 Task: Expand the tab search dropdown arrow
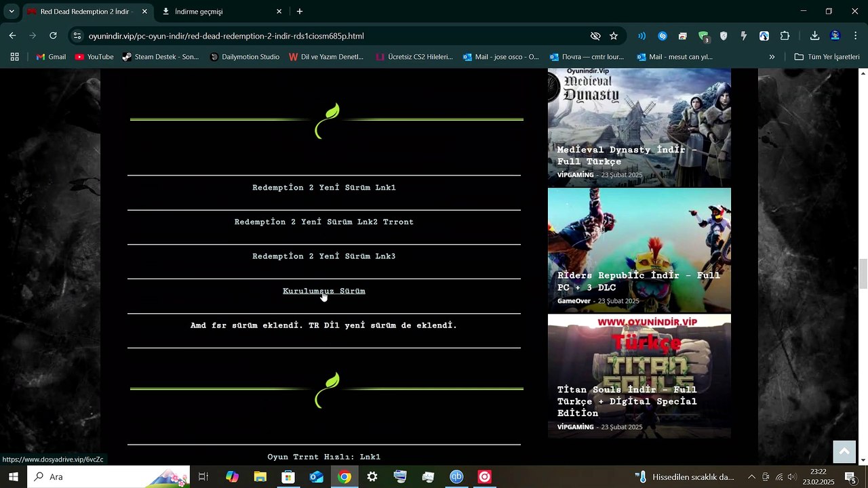pyautogui.click(x=12, y=12)
